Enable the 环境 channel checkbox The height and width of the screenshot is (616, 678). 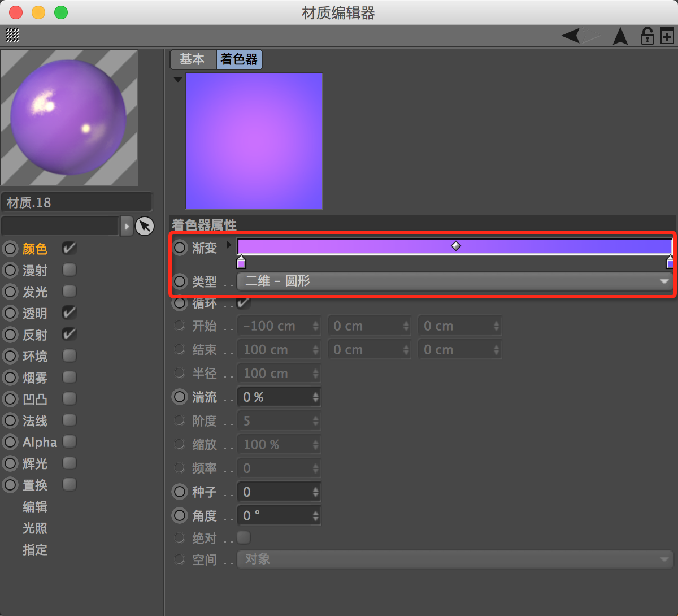pyautogui.click(x=69, y=355)
